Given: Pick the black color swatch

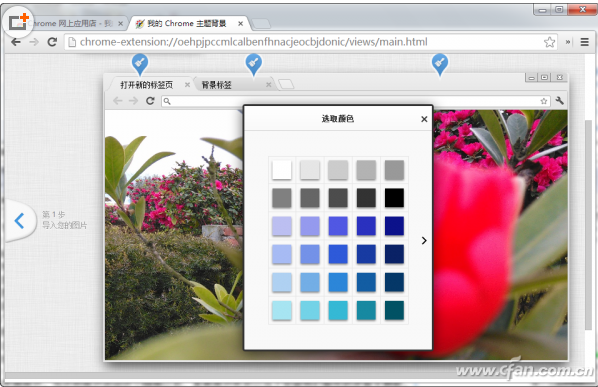Looking at the screenshot, I should (394, 198).
